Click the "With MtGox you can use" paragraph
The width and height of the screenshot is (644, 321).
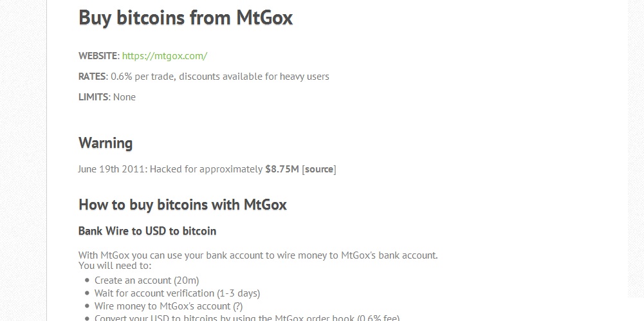click(x=257, y=255)
